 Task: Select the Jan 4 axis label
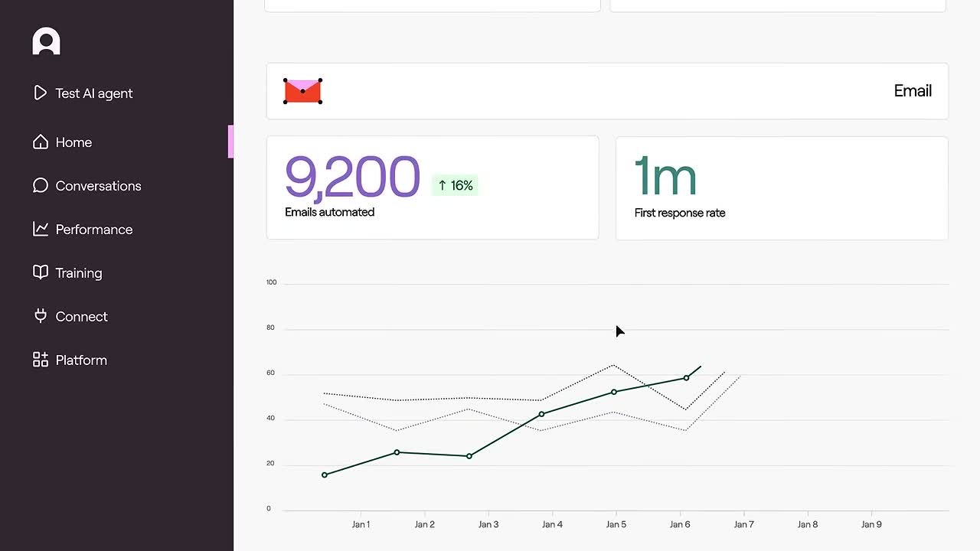(552, 524)
